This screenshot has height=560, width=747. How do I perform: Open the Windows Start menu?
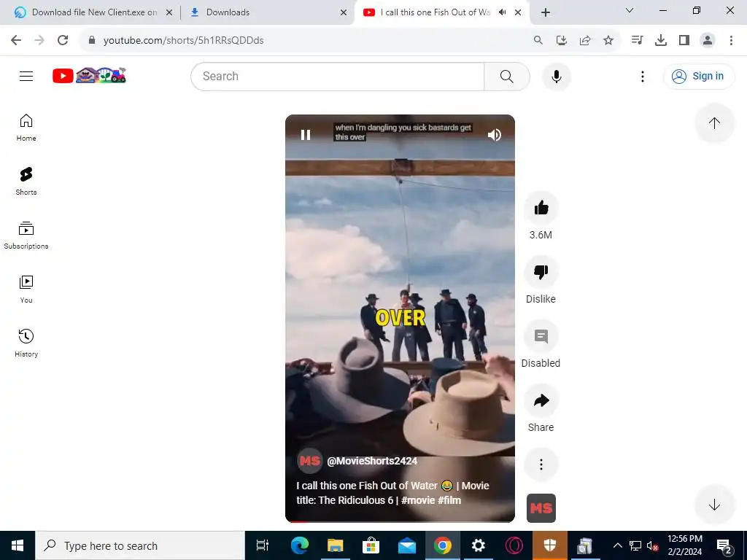[x=18, y=545]
